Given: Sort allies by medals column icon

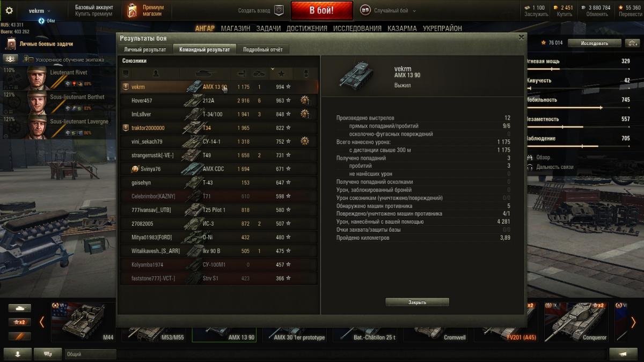Looking at the screenshot, I should pyautogui.click(x=305, y=73).
